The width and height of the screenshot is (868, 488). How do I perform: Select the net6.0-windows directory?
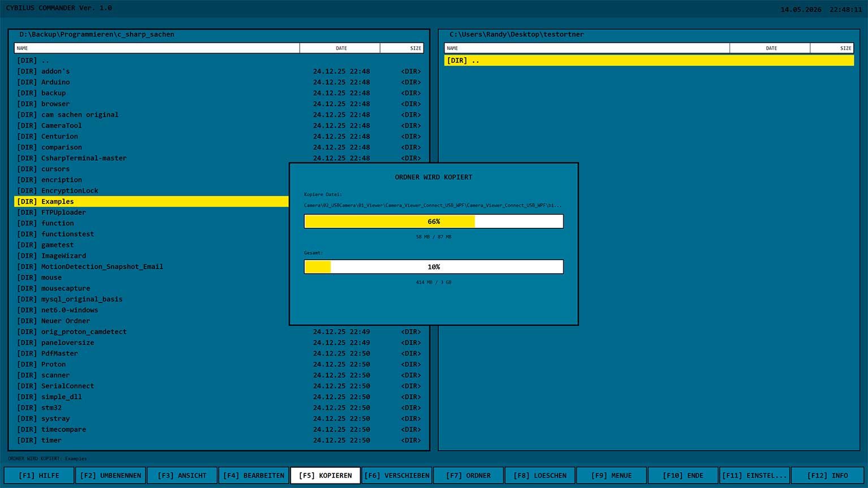point(152,310)
